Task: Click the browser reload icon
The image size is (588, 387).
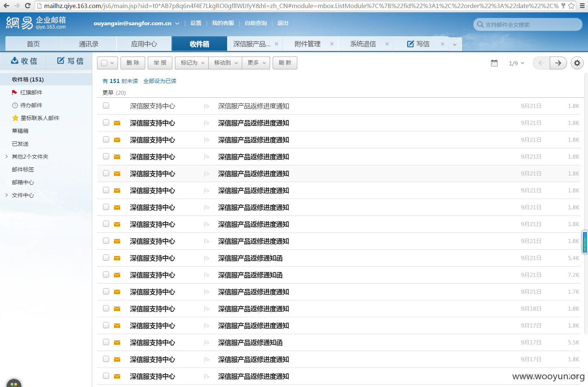Action: click(28, 6)
